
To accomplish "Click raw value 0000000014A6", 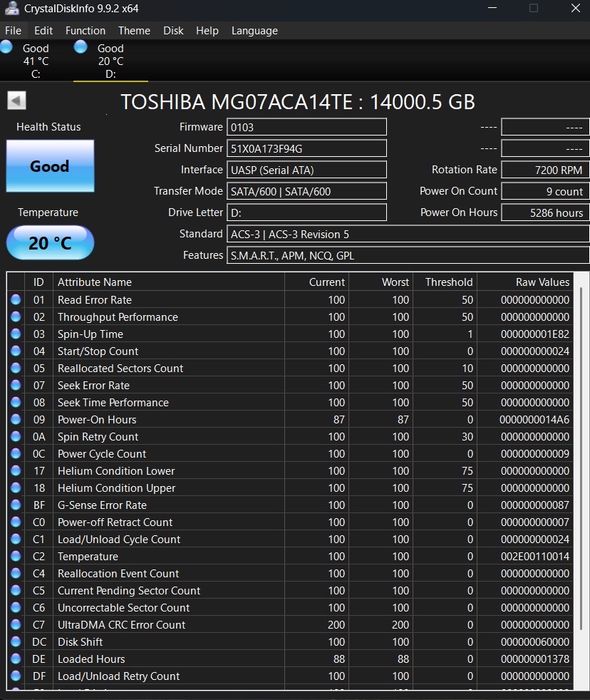I will (534, 420).
